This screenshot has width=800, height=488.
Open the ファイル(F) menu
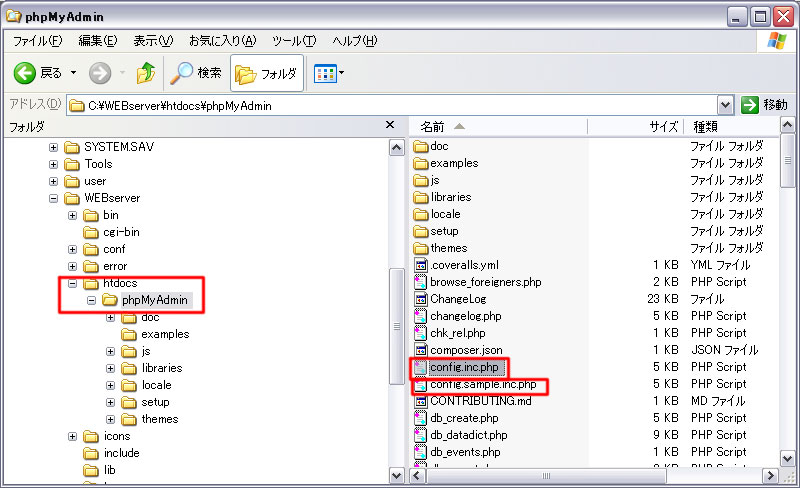(37, 41)
